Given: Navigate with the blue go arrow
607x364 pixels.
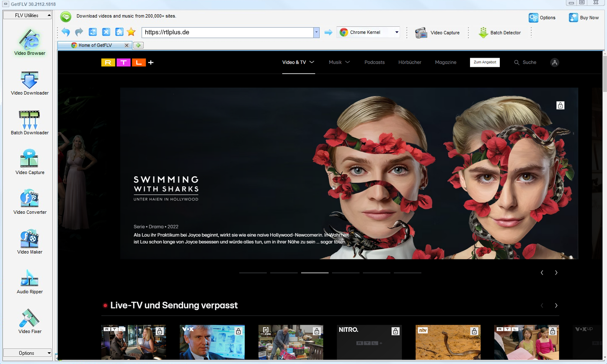Looking at the screenshot, I should click(x=328, y=32).
